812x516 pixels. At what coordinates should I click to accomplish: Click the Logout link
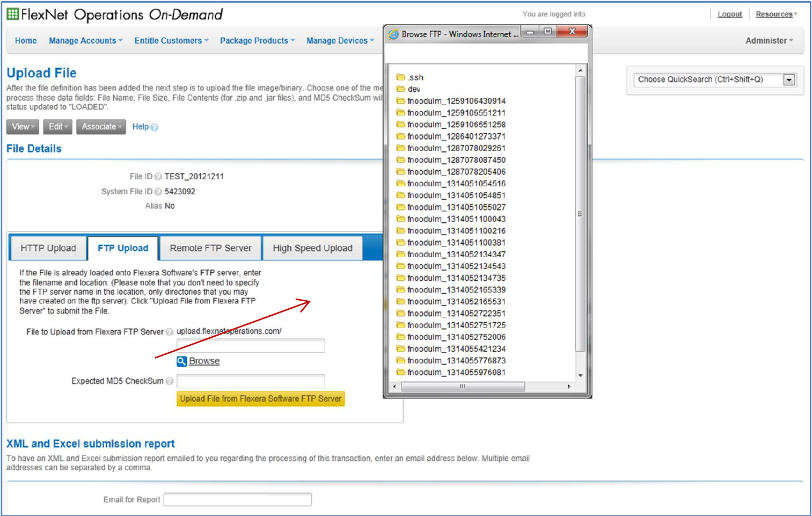tap(730, 14)
